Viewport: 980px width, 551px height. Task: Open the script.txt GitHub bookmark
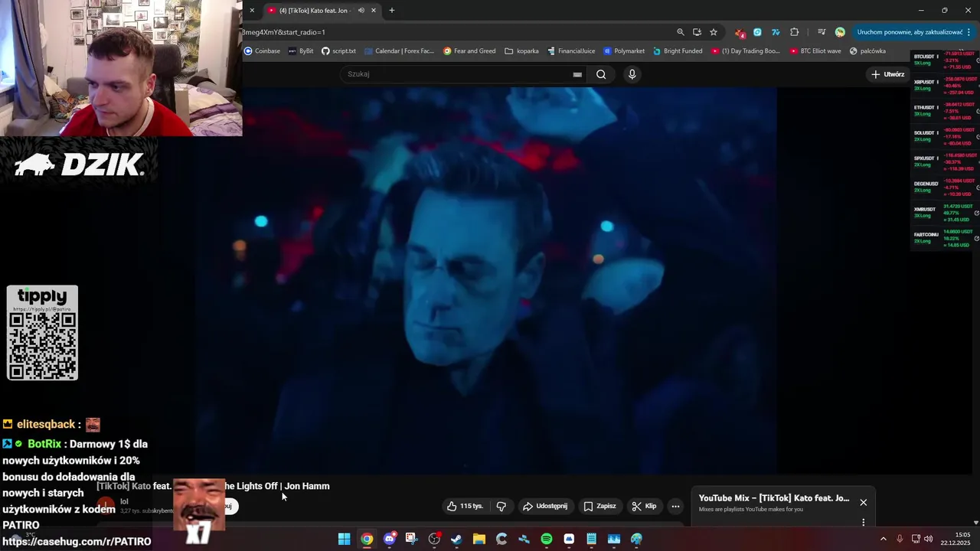tap(338, 51)
